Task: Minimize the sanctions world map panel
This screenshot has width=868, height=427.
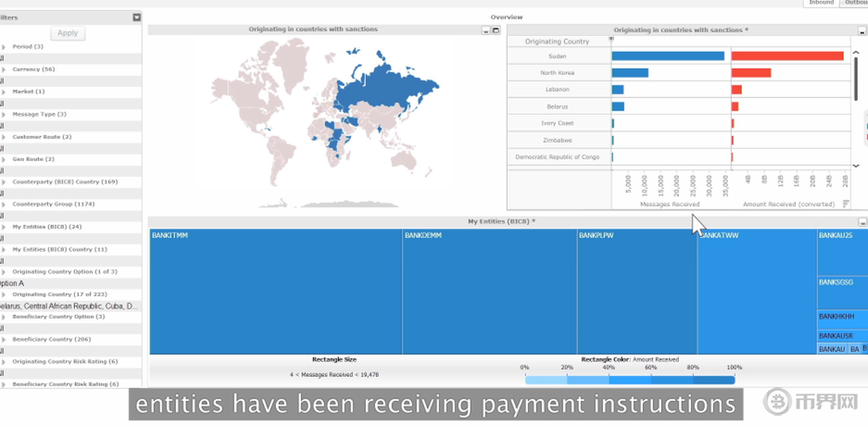Action: tap(485, 31)
